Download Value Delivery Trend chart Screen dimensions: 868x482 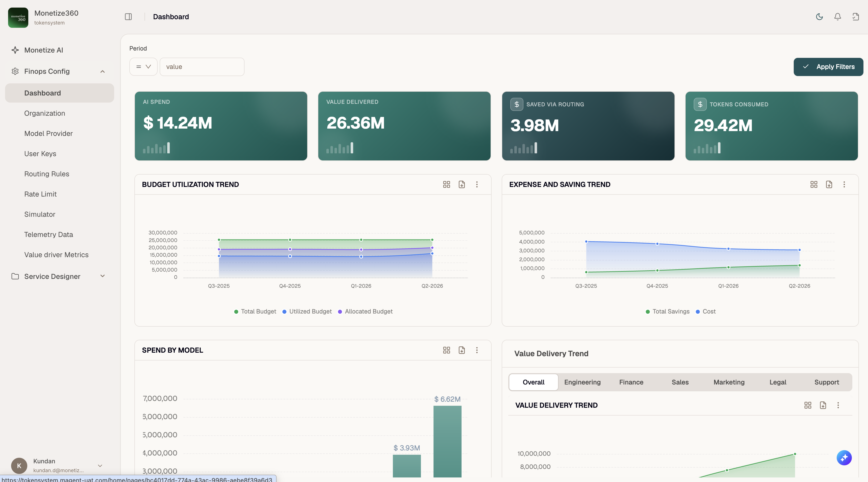823,405
